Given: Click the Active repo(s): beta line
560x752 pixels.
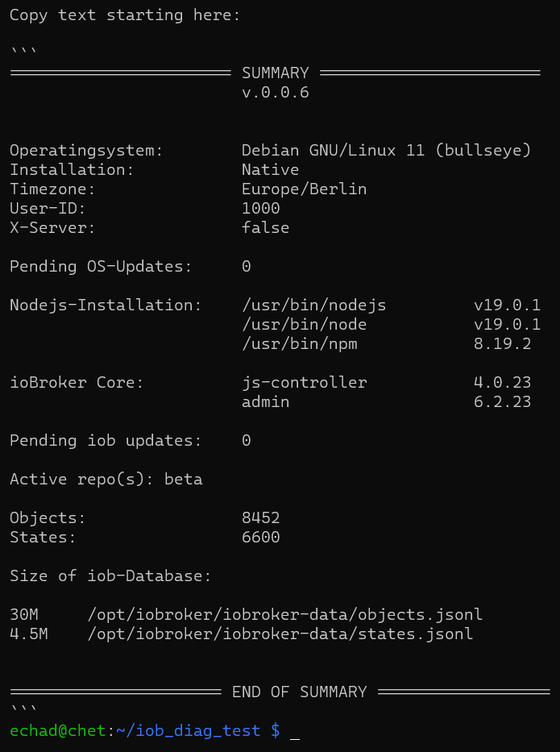Looking at the screenshot, I should 106,479.
